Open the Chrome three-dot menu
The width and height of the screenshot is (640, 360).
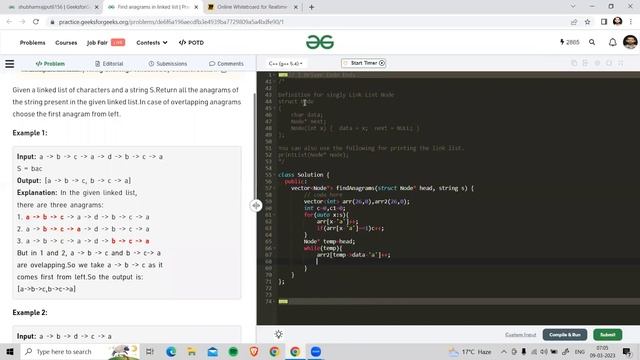tap(631, 22)
